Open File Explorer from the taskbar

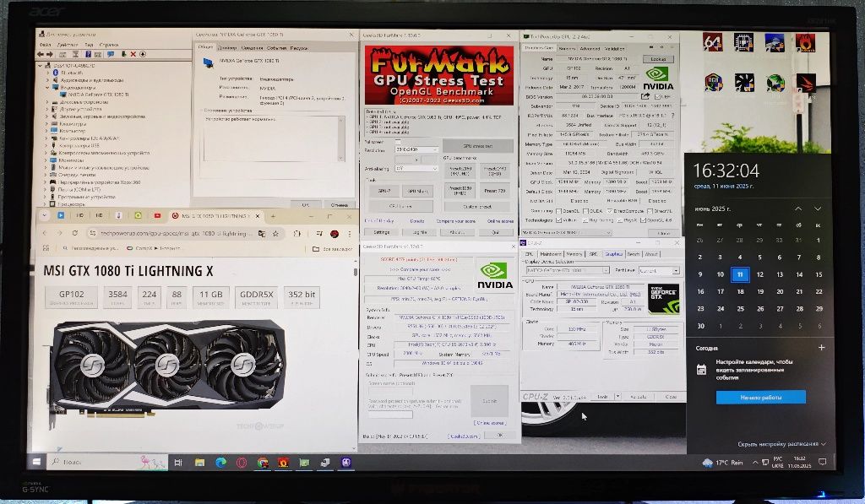199,463
